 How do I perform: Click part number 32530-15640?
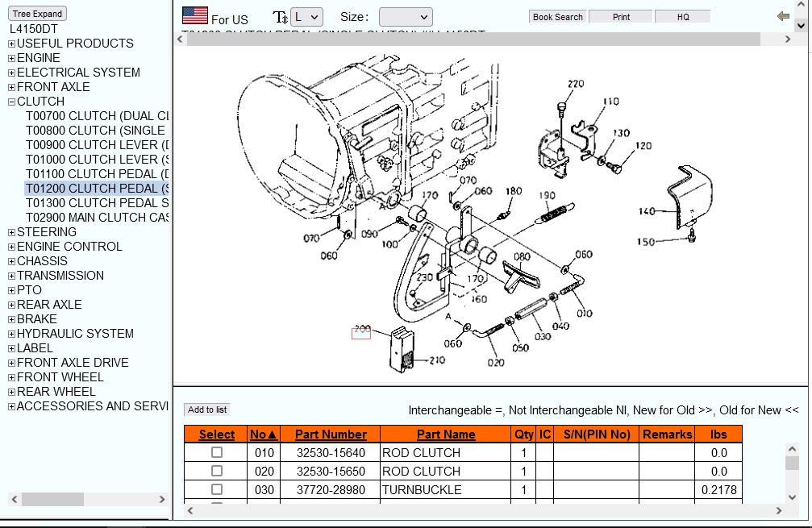tap(331, 453)
